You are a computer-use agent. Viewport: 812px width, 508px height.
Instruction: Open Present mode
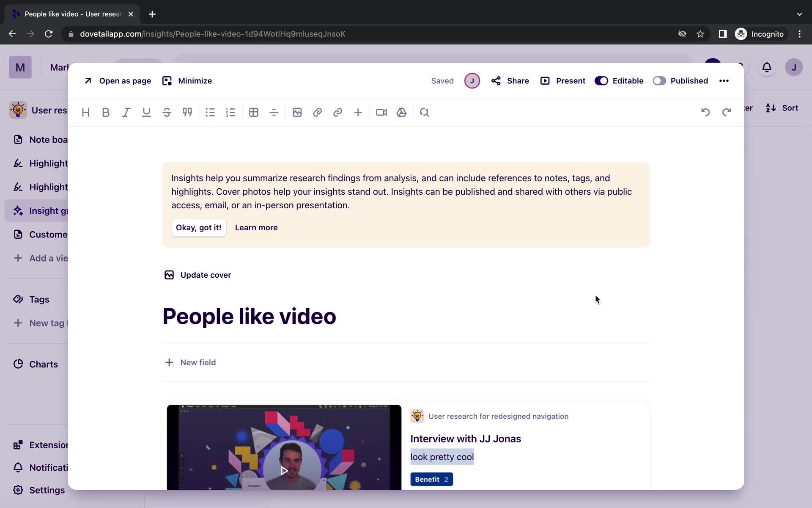click(x=562, y=81)
